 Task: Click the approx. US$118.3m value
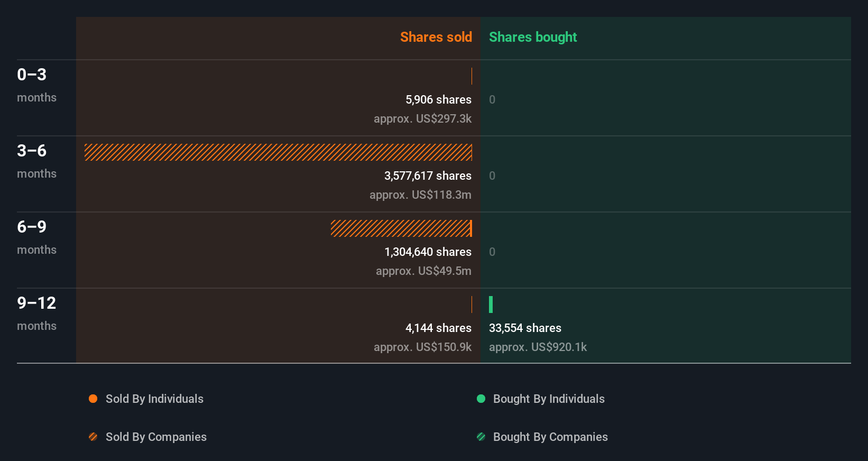click(420, 195)
